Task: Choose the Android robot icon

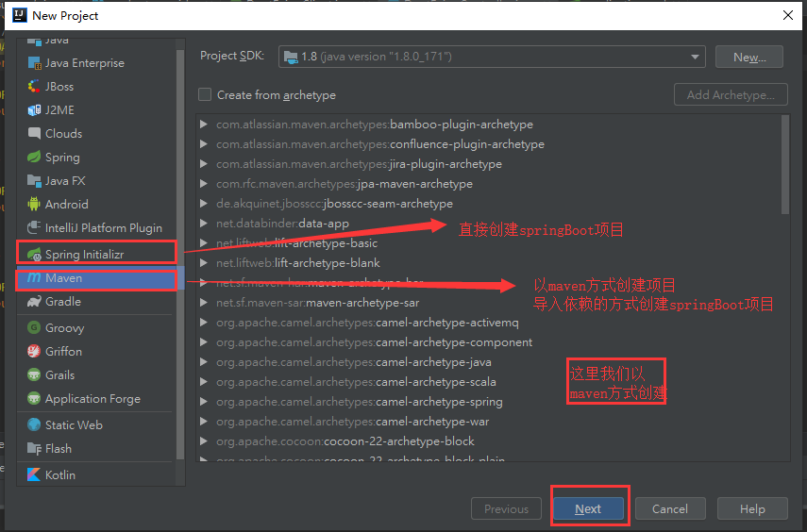Action: (34, 205)
